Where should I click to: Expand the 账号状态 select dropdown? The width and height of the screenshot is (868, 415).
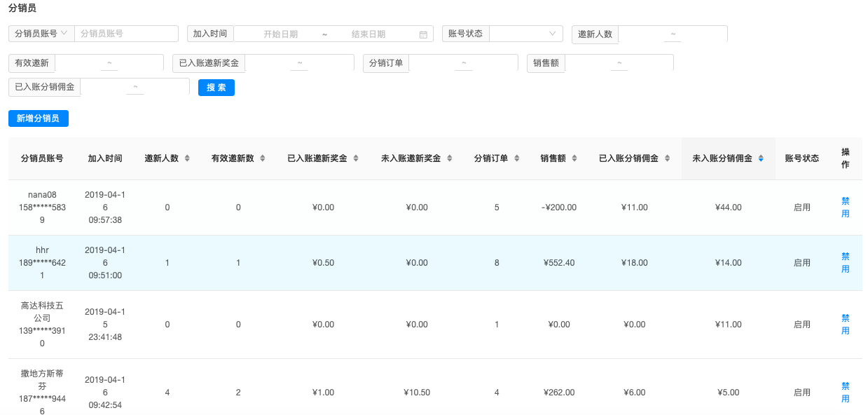[525, 34]
